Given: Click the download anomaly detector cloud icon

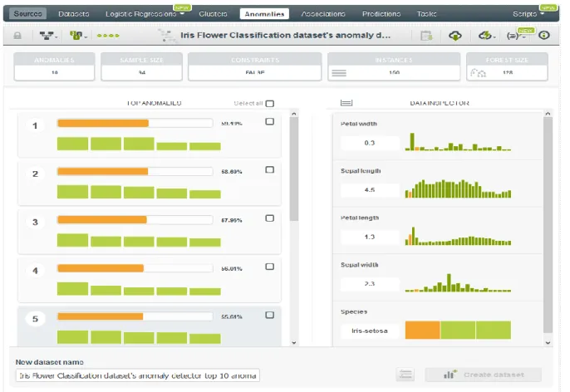Looking at the screenshot, I should [x=455, y=36].
